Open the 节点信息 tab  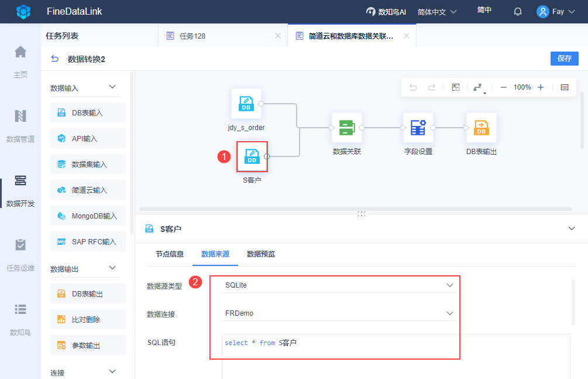tap(170, 254)
